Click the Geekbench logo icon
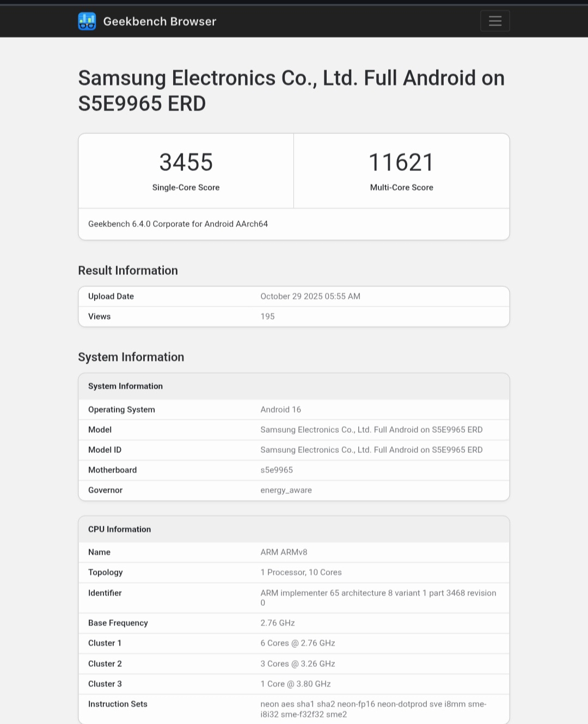The width and height of the screenshot is (588, 724). click(87, 21)
